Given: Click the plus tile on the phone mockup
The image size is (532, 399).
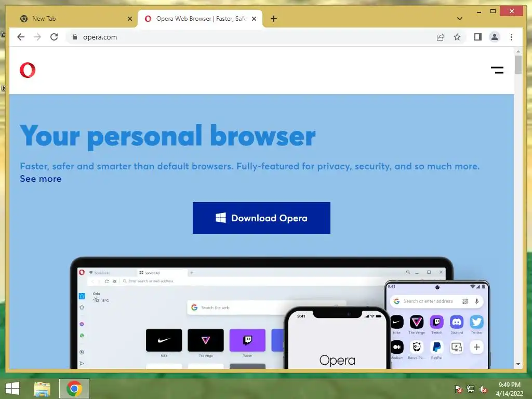Looking at the screenshot, I should pyautogui.click(x=476, y=347).
